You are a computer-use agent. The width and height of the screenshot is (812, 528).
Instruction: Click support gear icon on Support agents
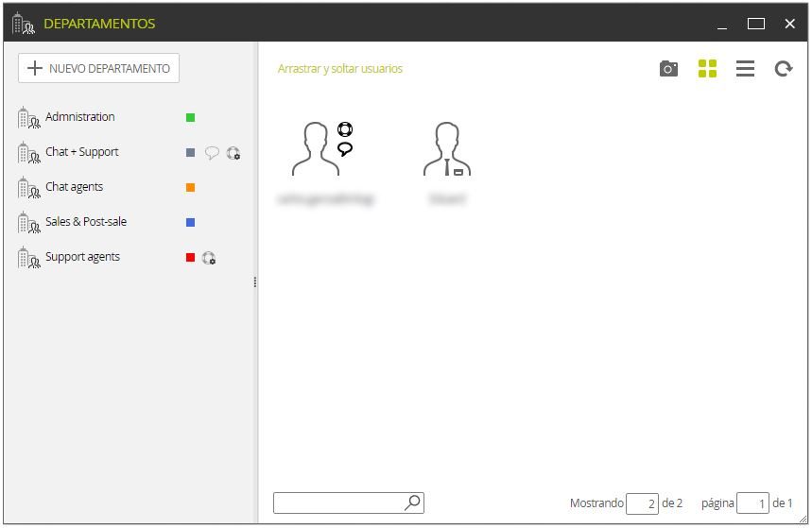[209, 258]
